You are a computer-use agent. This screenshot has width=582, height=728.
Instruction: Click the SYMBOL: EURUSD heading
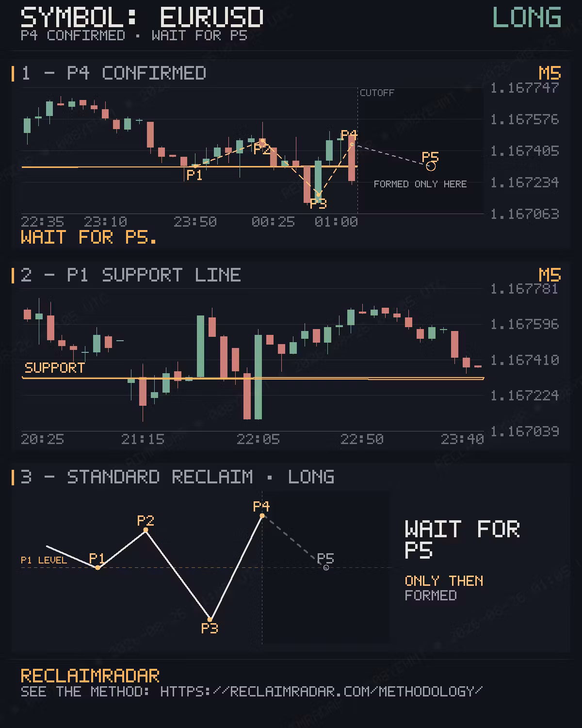(142, 17)
